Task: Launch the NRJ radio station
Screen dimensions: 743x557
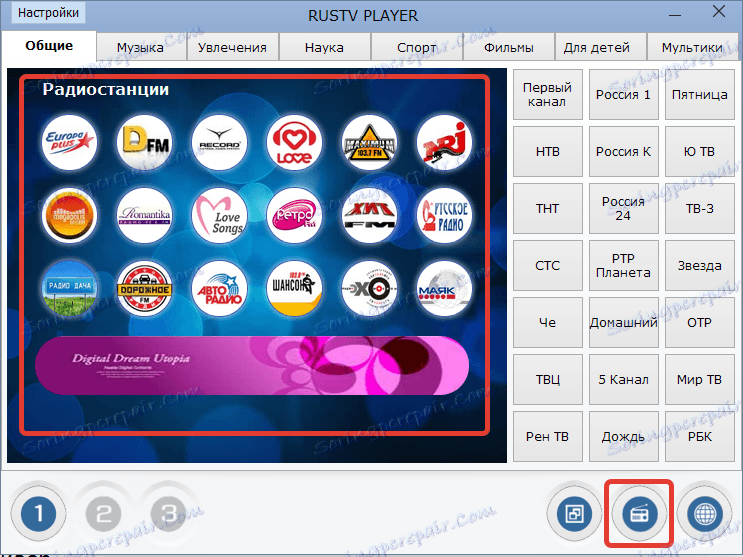Action: (444, 143)
